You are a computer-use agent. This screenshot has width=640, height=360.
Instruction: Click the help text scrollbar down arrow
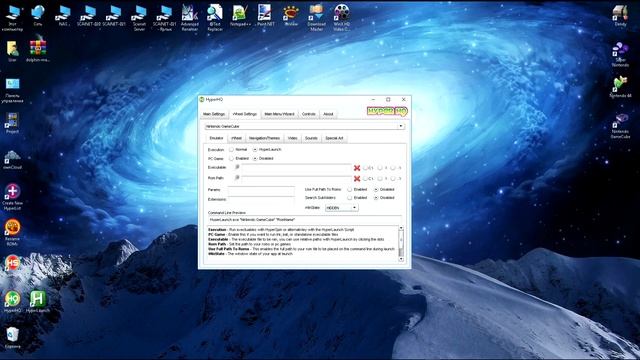(x=401, y=259)
